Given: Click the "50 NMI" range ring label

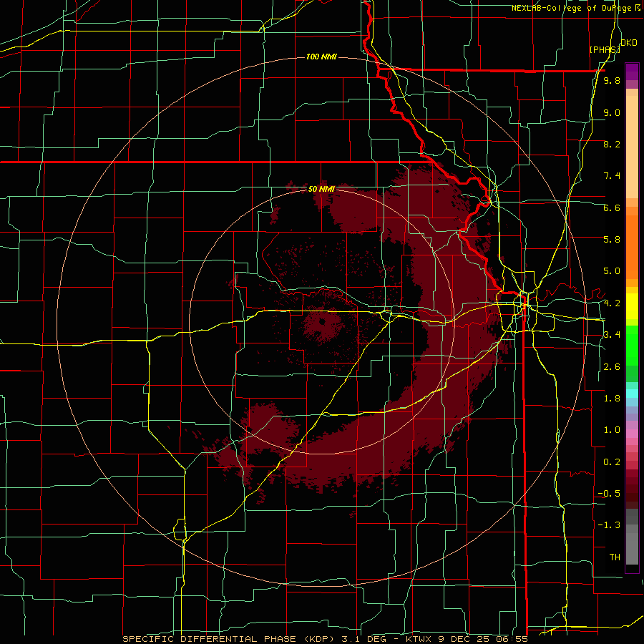Looking at the screenshot, I should (x=321, y=189).
